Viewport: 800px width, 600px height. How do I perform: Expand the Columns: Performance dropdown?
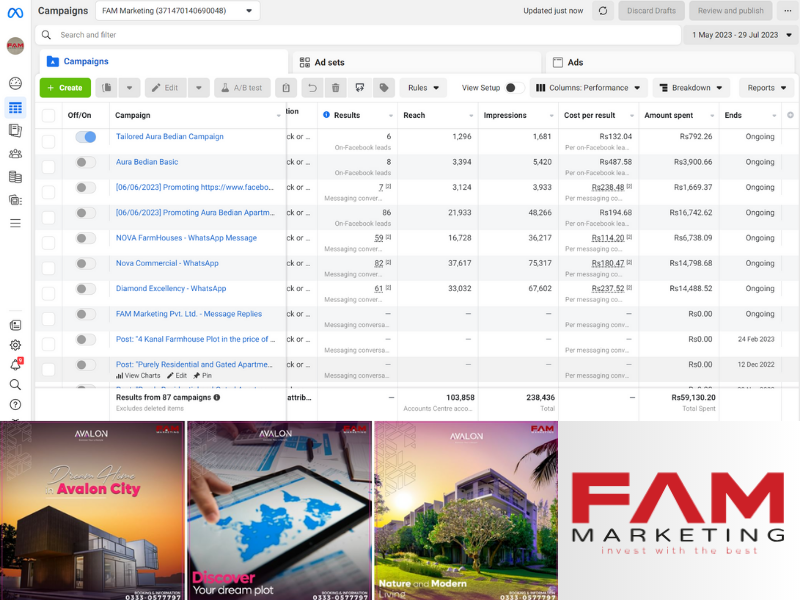(x=589, y=88)
